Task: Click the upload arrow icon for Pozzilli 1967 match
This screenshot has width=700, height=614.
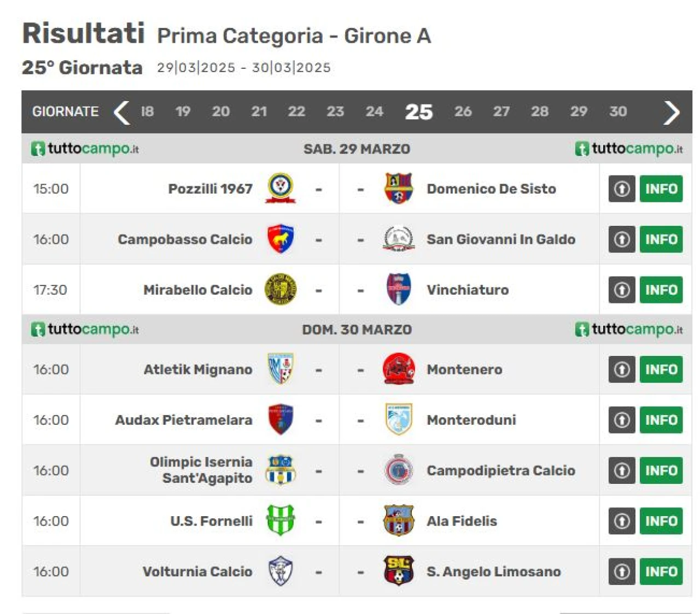Action: pos(622,189)
